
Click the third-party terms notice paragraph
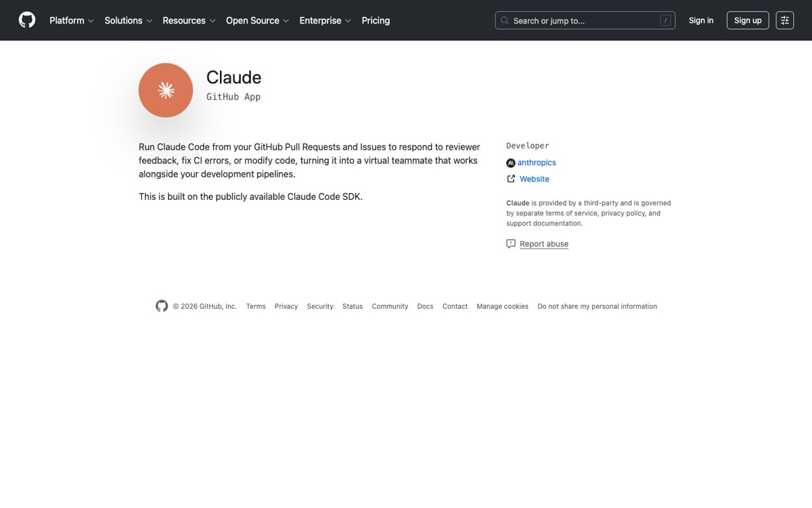589,213
